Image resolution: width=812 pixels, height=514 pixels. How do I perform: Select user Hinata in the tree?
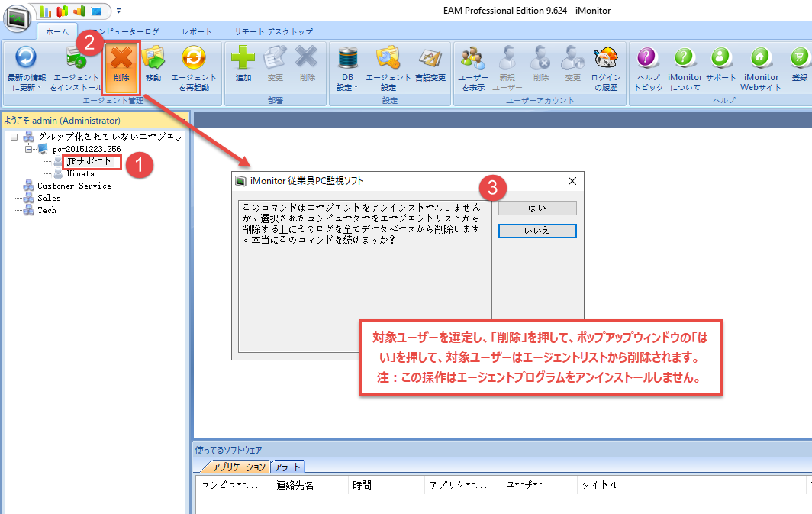tap(81, 173)
